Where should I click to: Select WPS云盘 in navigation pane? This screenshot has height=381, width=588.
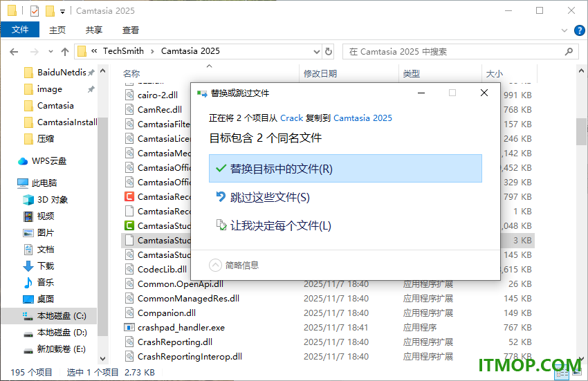(x=42, y=161)
